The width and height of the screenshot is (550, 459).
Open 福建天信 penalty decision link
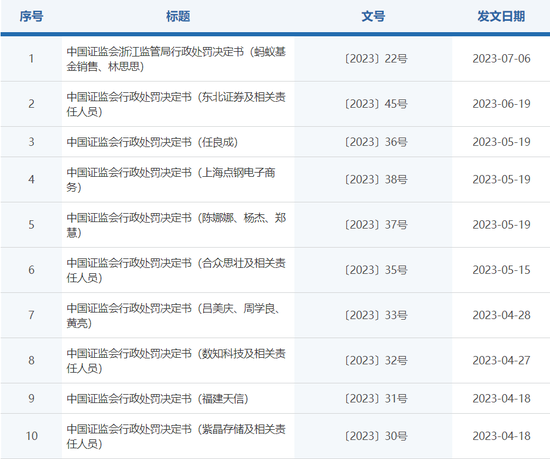[x=157, y=399]
